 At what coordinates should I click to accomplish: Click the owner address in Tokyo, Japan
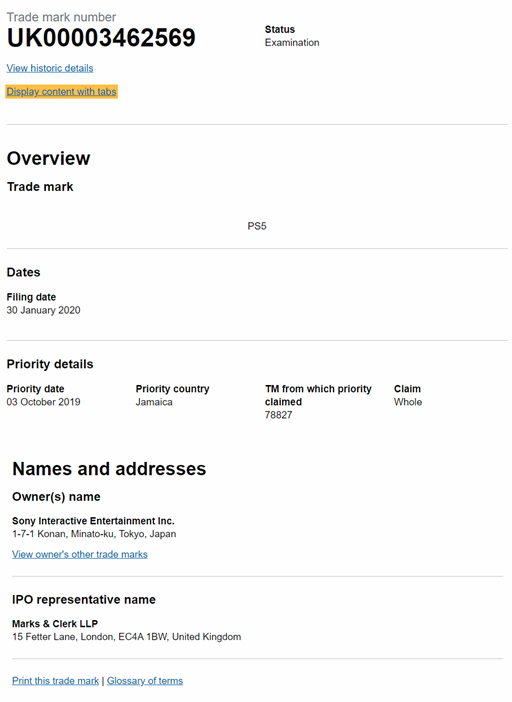[x=94, y=534]
